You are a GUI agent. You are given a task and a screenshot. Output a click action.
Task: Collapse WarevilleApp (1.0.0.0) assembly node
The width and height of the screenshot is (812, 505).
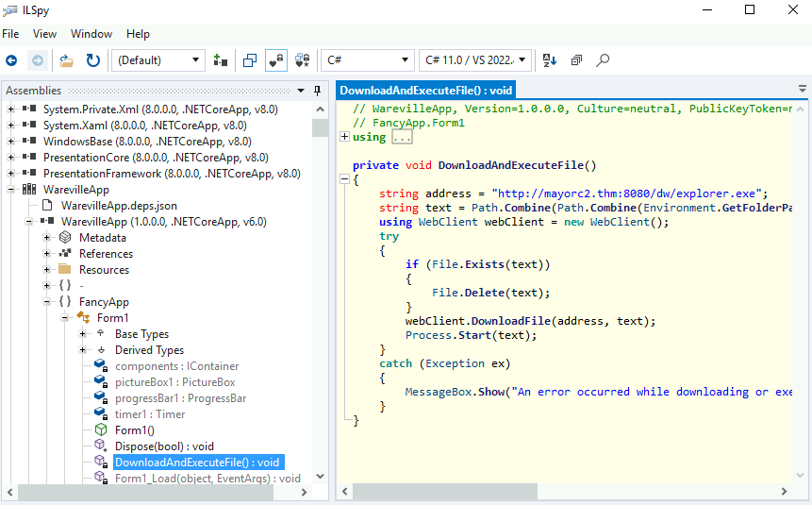[x=28, y=222]
